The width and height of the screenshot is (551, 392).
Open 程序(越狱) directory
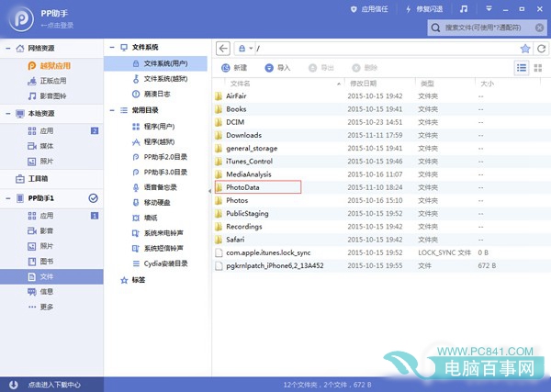[x=153, y=142]
